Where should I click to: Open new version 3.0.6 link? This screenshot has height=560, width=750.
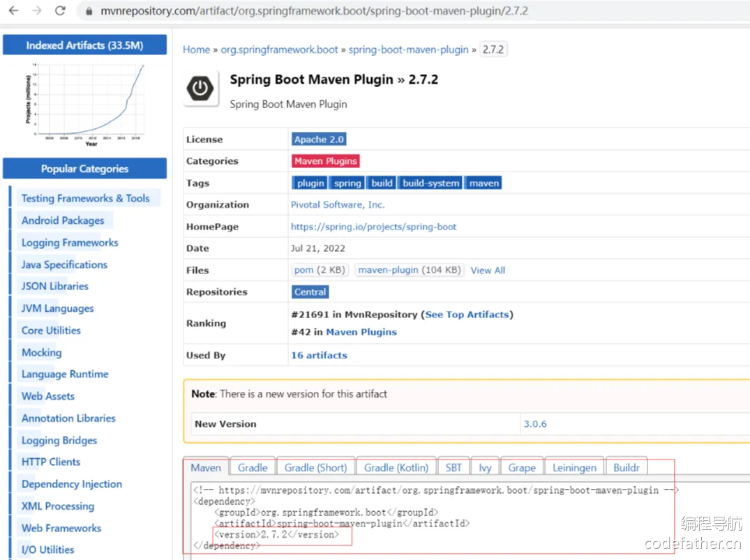(x=534, y=424)
